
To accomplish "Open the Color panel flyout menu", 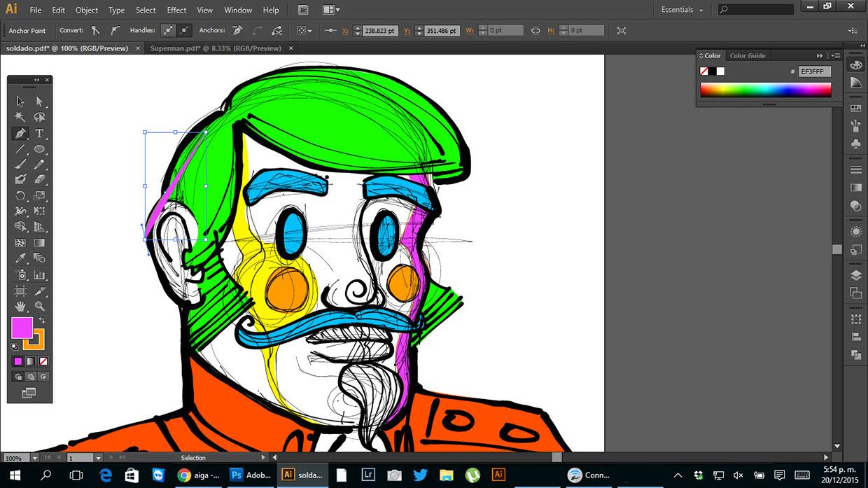I will click(x=835, y=56).
